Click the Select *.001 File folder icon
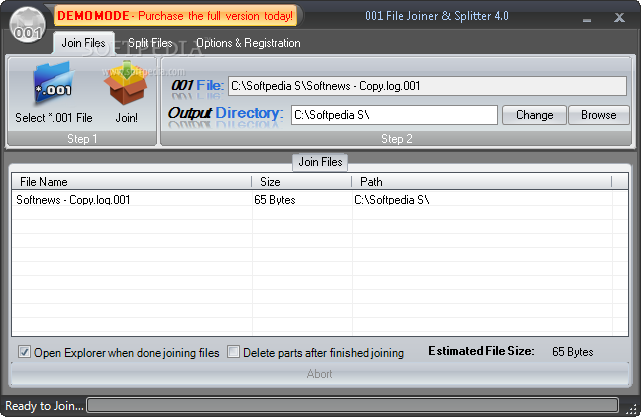 [53, 85]
